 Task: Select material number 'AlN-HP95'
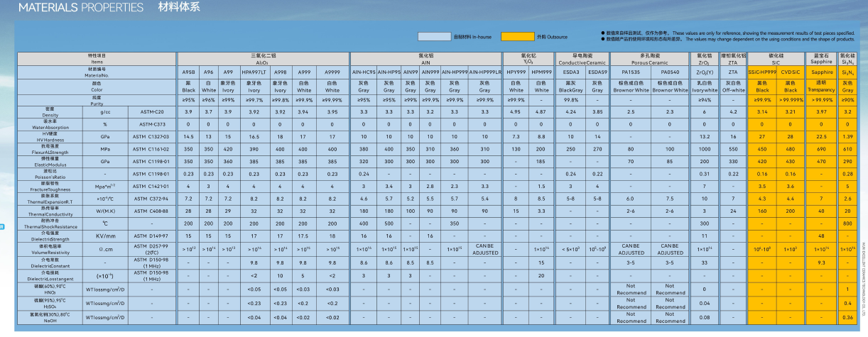389,72
